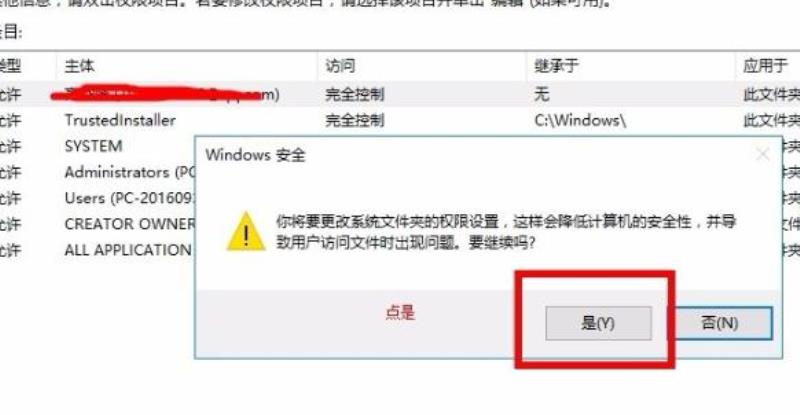Sort by the 应用于 column header

pos(765,66)
